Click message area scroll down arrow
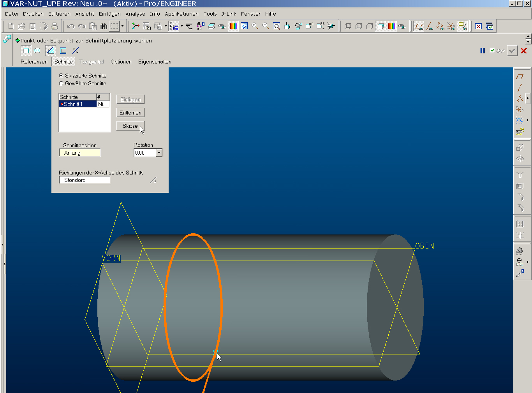This screenshot has width=532, height=393. click(x=528, y=42)
